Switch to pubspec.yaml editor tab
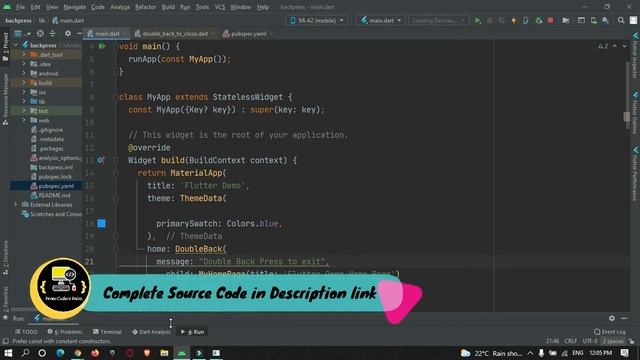 pyautogui.click(x=248, y=33)
